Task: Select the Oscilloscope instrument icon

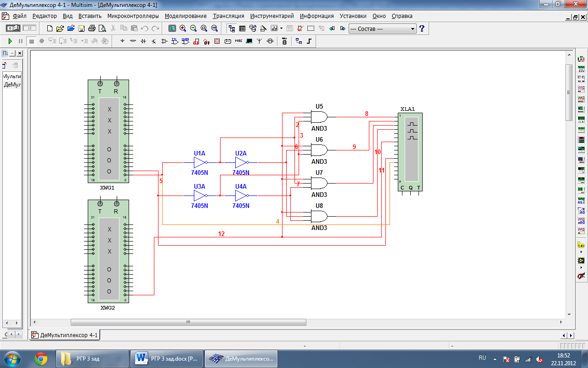Action: pyautogui.click(x=581, y=89)
